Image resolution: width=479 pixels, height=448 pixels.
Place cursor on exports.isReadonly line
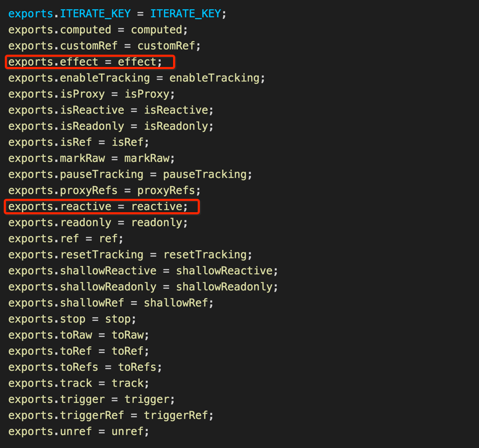coord(111,126)
